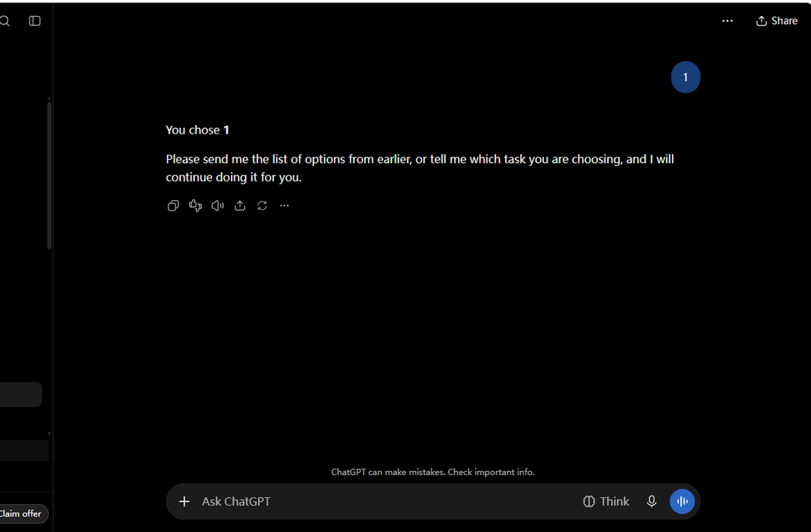Screen dimensions: 811x532
Task: Start voice mode with blue waveform button
Action: [x=682, y=501]
